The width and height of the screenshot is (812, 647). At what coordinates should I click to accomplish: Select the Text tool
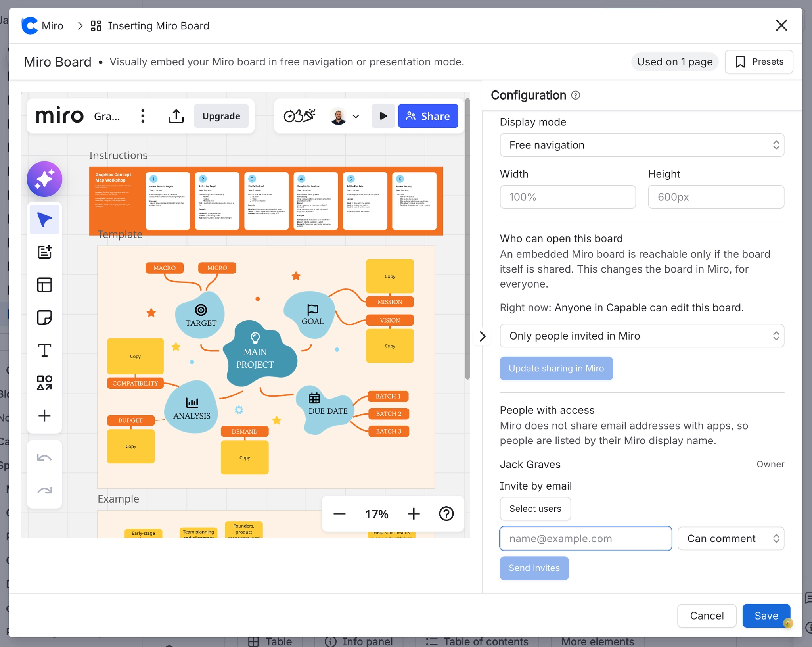pos(44,350)
